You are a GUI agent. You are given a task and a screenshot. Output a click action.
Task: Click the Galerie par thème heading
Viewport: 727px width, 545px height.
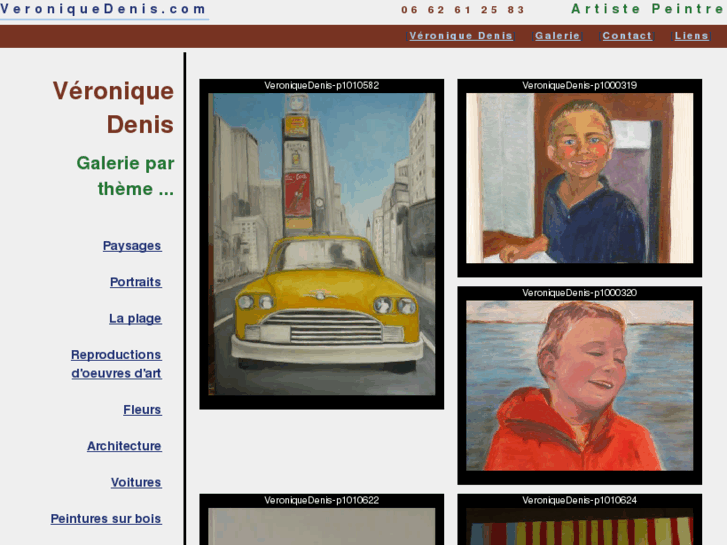click(x=125, y=176)
